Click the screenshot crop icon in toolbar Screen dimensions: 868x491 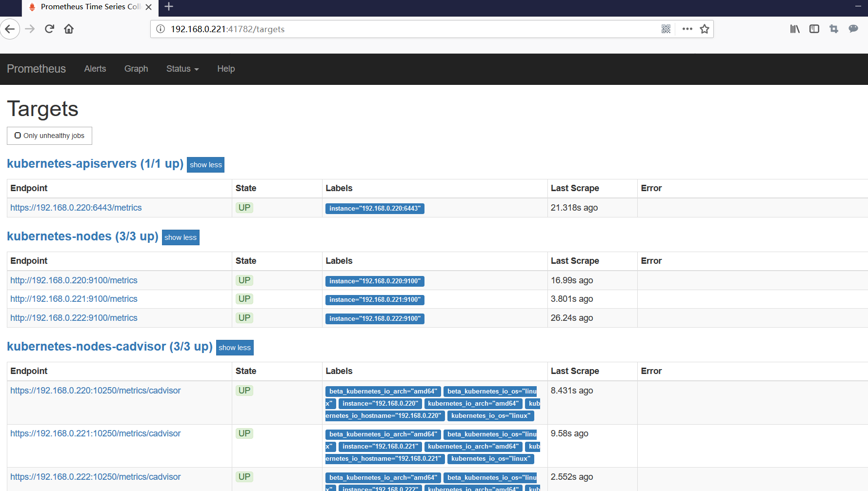click(x=834, y=29)
